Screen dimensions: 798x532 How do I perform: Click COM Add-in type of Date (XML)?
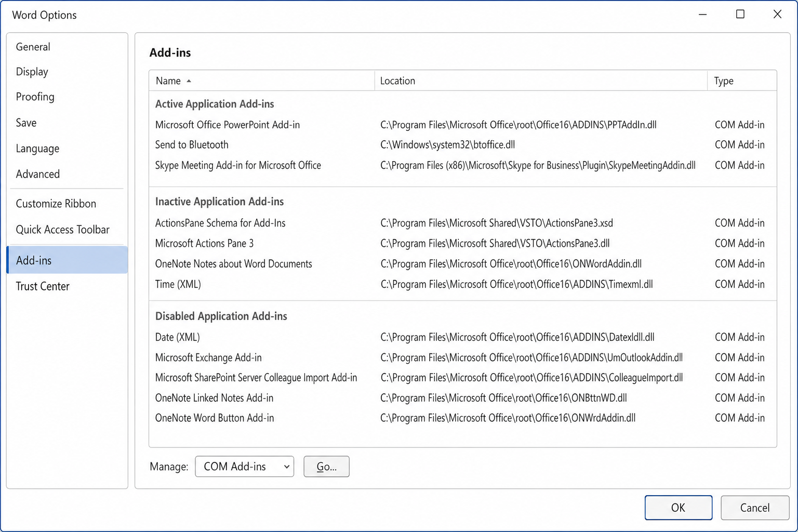coord(739,337)
